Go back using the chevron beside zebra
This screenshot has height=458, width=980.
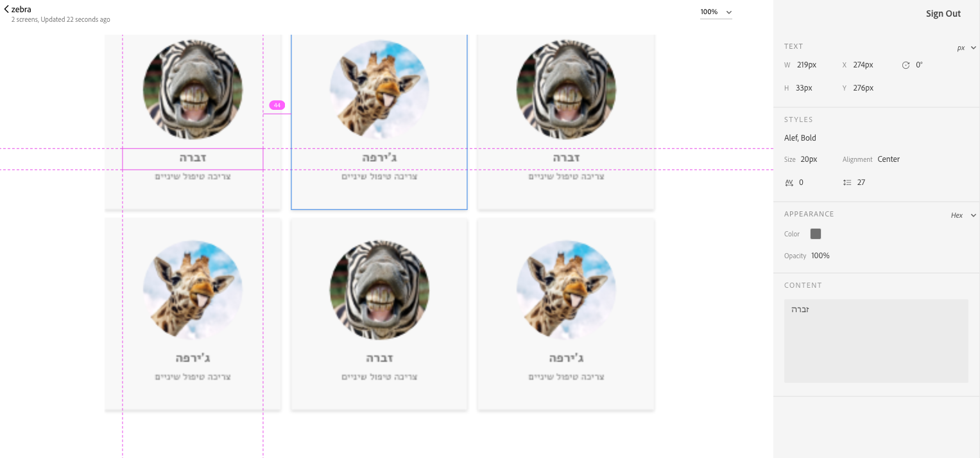pos(6,9)
